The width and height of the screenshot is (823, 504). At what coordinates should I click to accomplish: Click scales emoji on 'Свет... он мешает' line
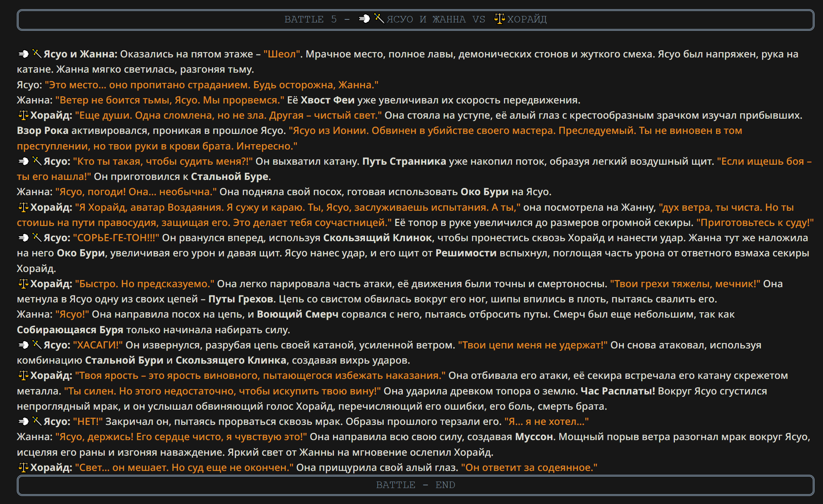tap(24, 467)
